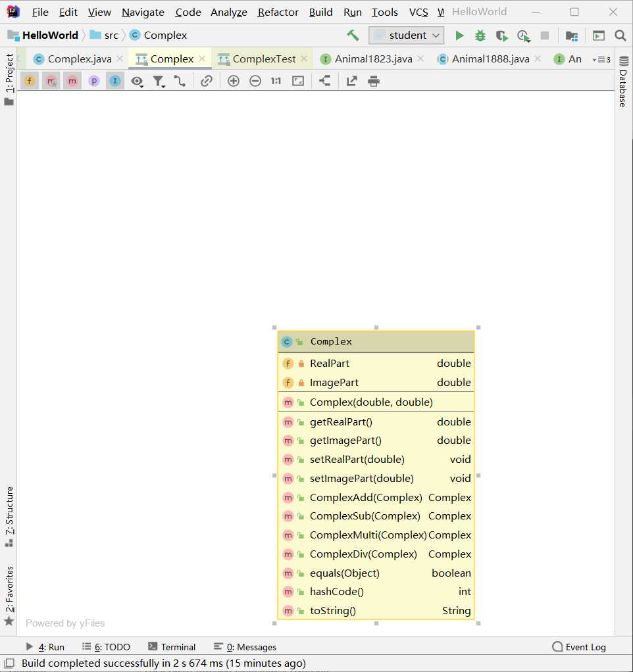The image size is (633, 672).
Task: Open the TODO tool window
Action: pyautogui.click(x=106, y=647)
